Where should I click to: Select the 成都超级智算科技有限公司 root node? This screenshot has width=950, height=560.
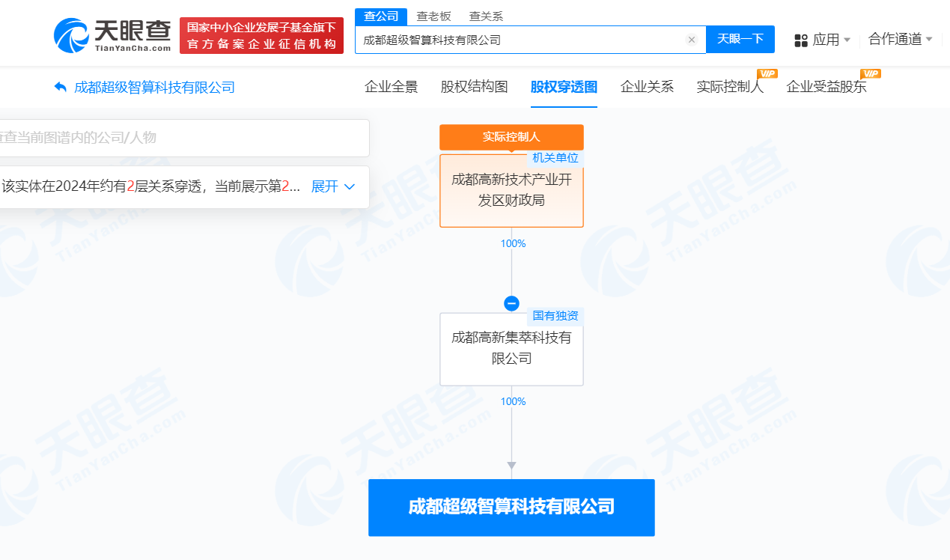tap(511, 508)
